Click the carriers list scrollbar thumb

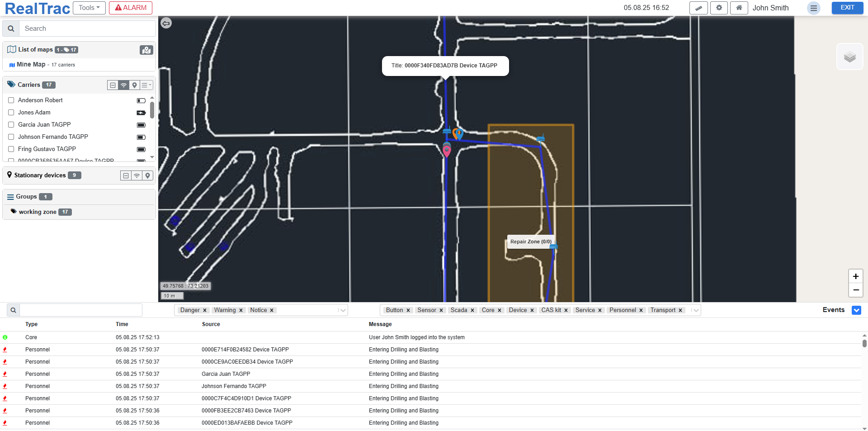[152, 110]
